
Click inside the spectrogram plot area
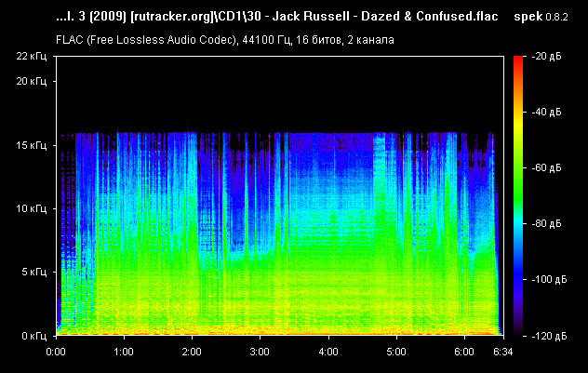click(x=280, y=195)
